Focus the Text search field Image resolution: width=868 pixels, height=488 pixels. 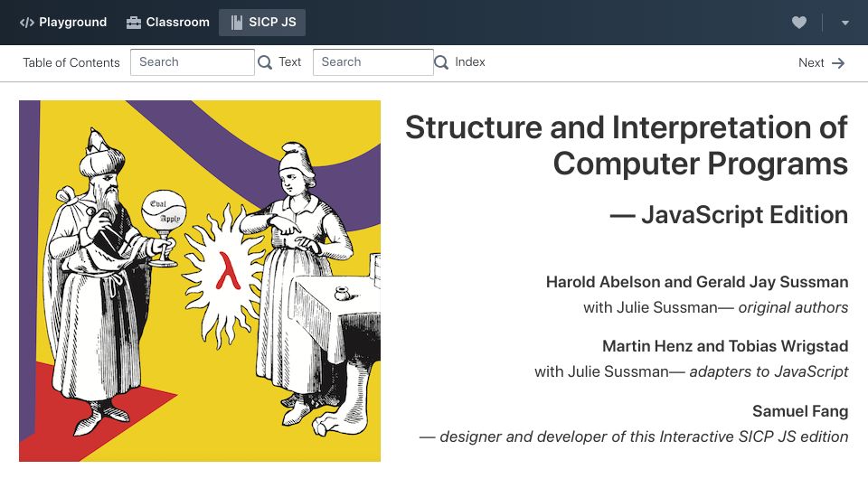[x=192, y=62]
